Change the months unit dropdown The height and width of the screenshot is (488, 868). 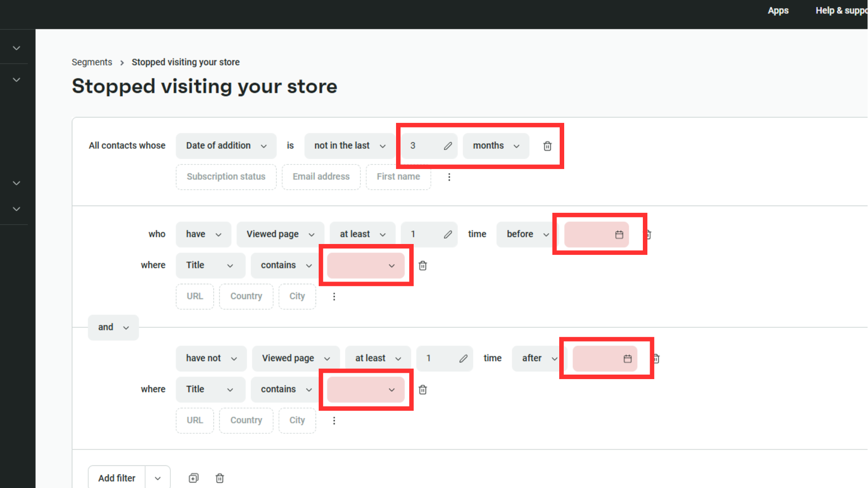click(496, 145)
